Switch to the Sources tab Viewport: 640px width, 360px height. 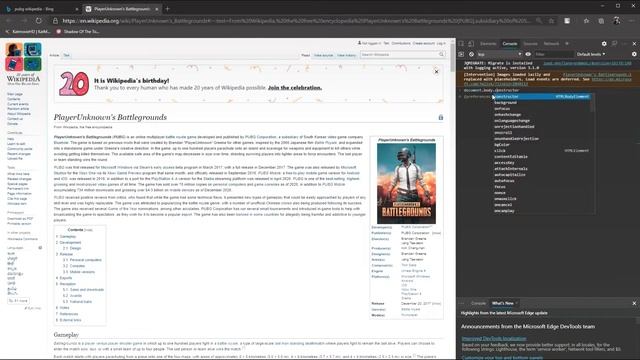530,44
